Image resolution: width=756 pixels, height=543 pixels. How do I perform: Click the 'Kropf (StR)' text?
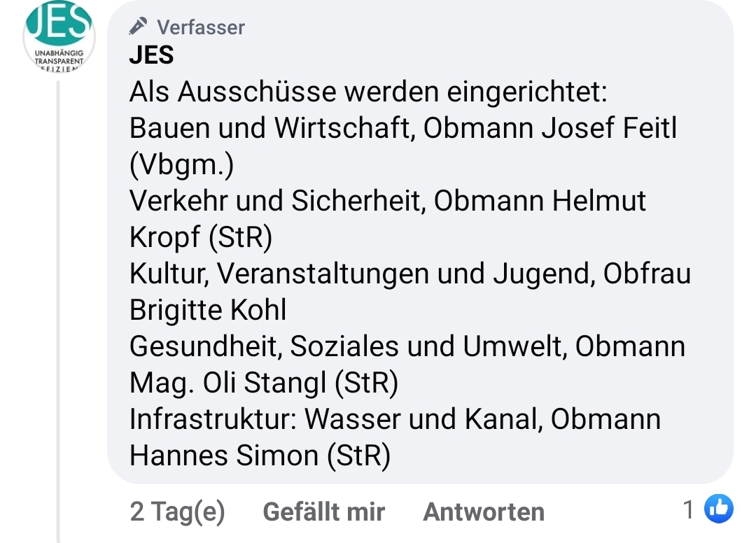pyautogui.click(x=201, y=237)
